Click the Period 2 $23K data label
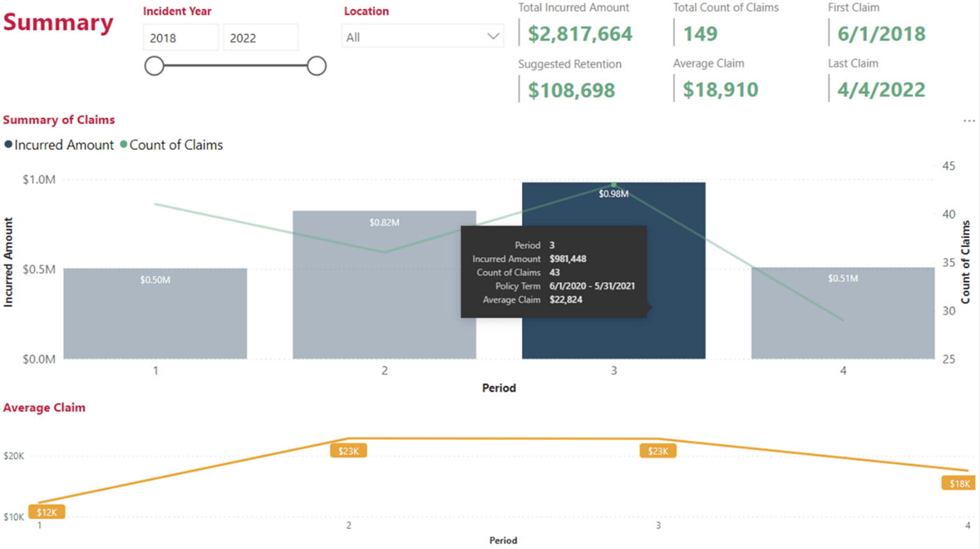The image size is (980, 549). point(348,451)
